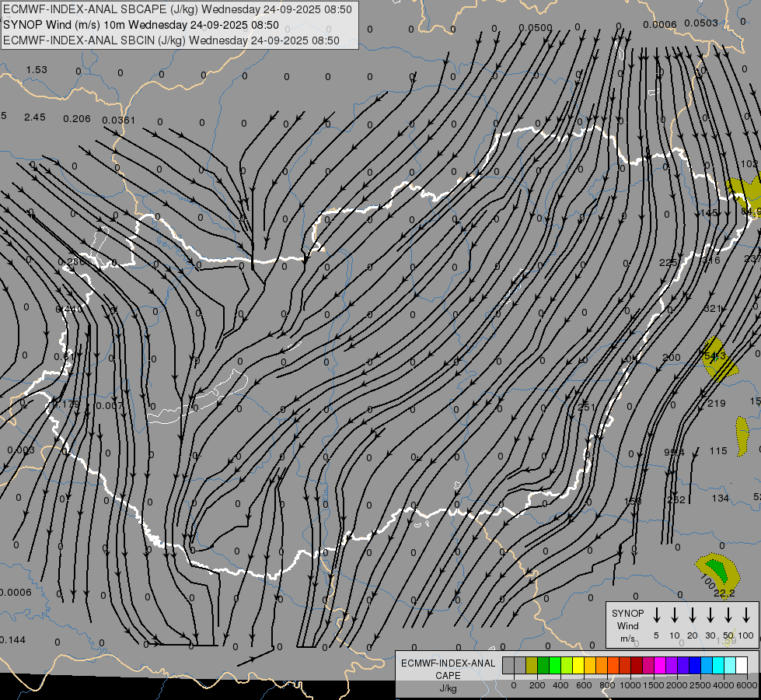Pick the wind legend arrow above 50
Screen dimensions: 761x700
[728, 614]
